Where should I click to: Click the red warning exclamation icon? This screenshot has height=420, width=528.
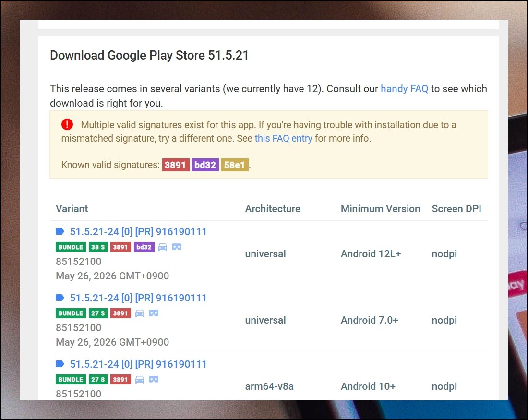click(x=67, y=124)
